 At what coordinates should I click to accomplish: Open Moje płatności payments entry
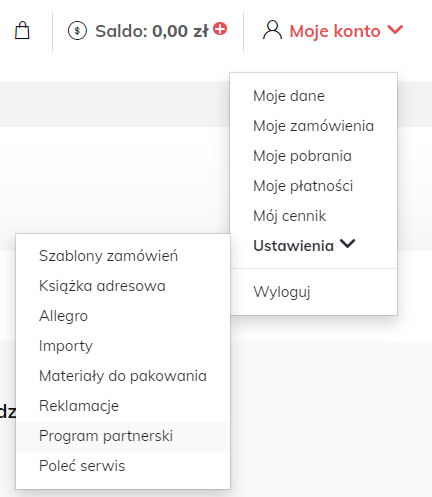point(303,186)
